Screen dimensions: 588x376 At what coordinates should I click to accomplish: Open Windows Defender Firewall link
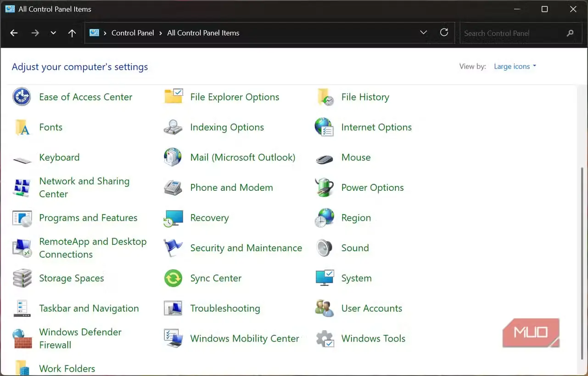pyautogui.click(x=80, y=338)
